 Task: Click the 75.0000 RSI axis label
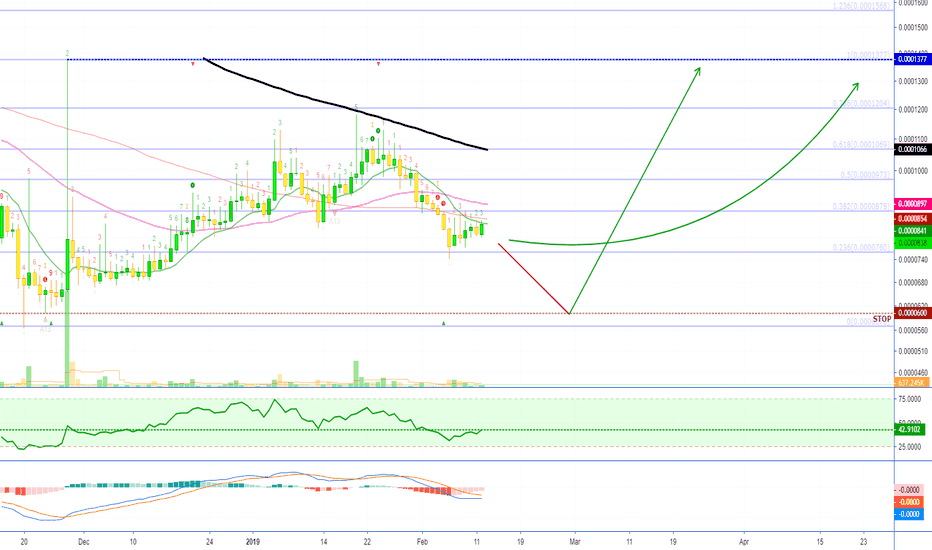pos(910,399)
